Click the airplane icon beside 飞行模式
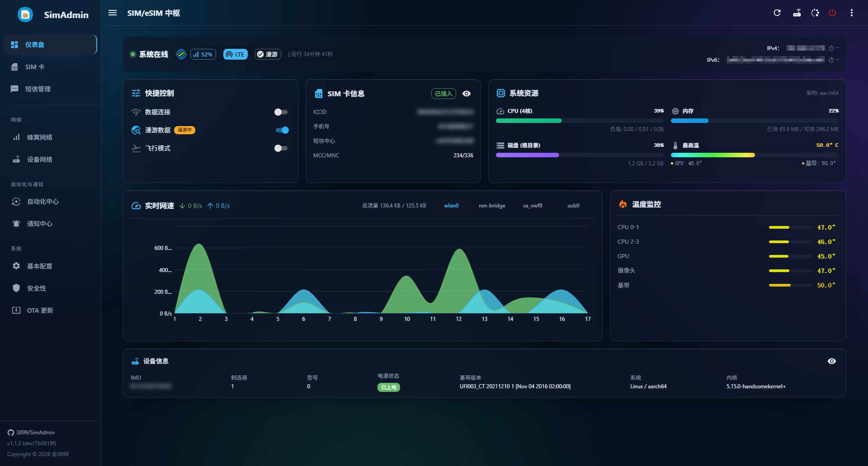 [136, 148]
